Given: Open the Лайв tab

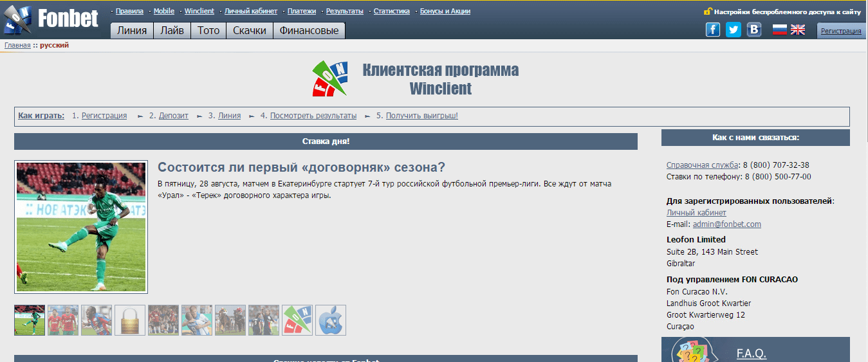Looking at the screenshot, I should pos(172,30).
